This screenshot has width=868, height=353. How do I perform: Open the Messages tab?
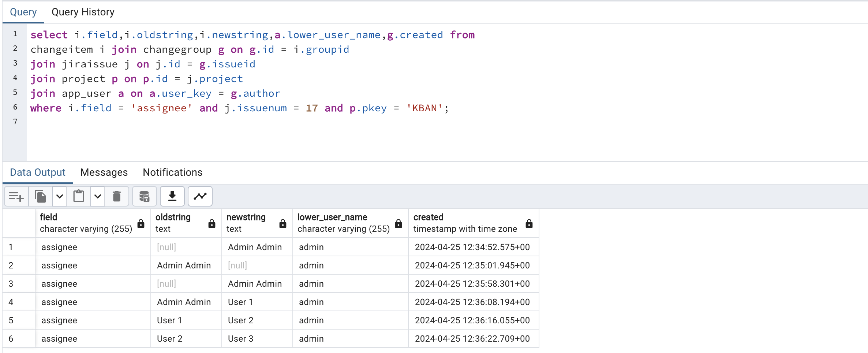tap(104, 172)
